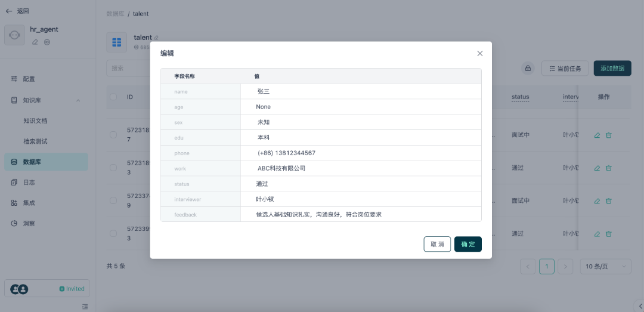Toggle the checkbox of the first 通过 row

(x=113, y=168)
